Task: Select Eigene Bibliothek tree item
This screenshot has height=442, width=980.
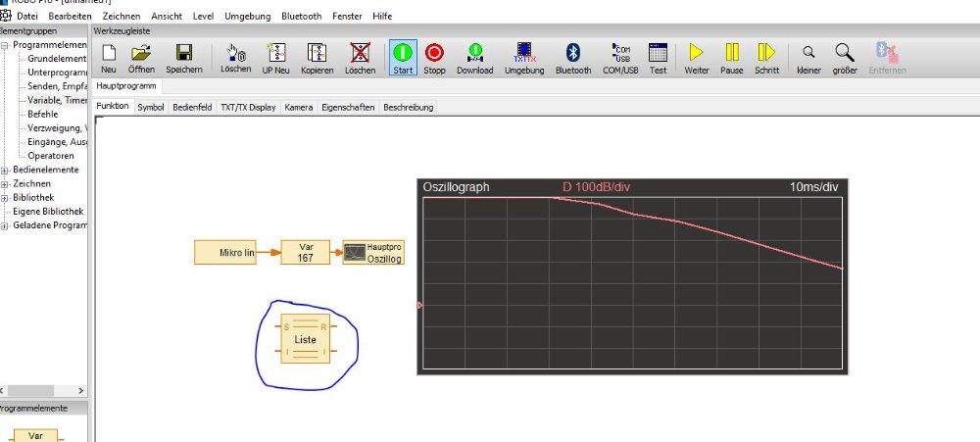Action: [48, 212]
